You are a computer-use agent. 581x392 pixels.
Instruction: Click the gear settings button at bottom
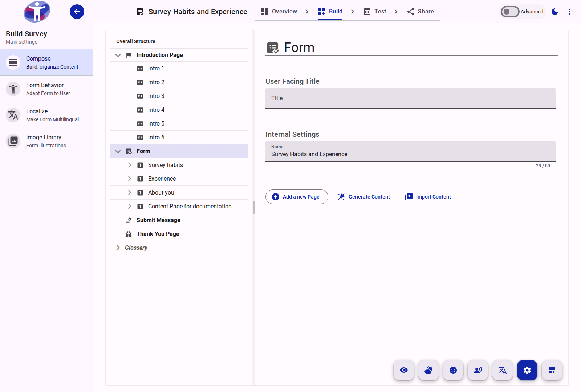pos(527,370)
